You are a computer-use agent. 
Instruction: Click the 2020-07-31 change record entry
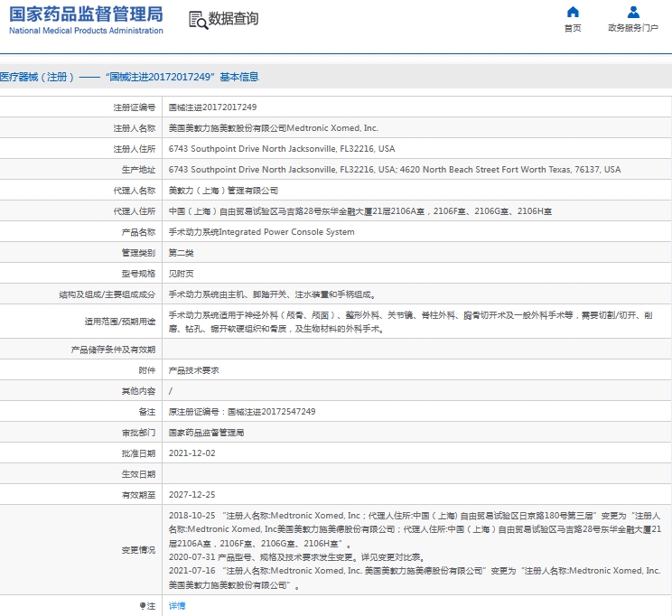coord(296,557)
